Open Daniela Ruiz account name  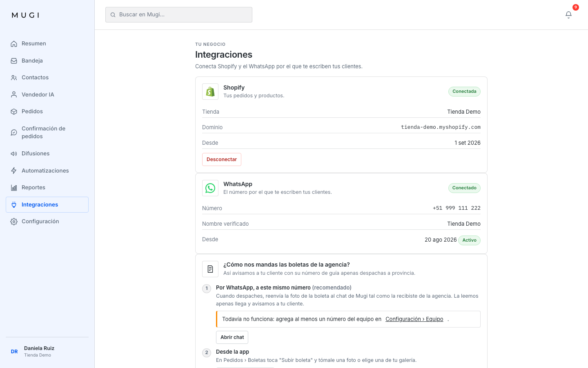[39, 348]
